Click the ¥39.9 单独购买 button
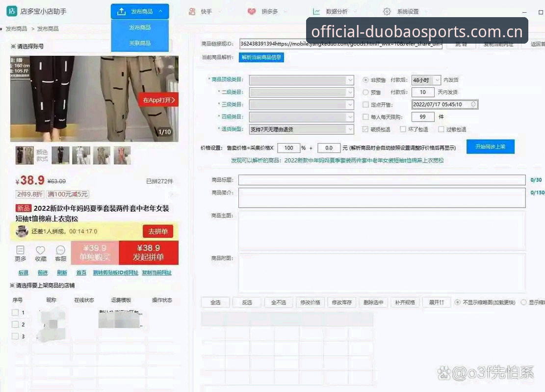Viewport: 545px width, 392px height. [x=95, y=252]
